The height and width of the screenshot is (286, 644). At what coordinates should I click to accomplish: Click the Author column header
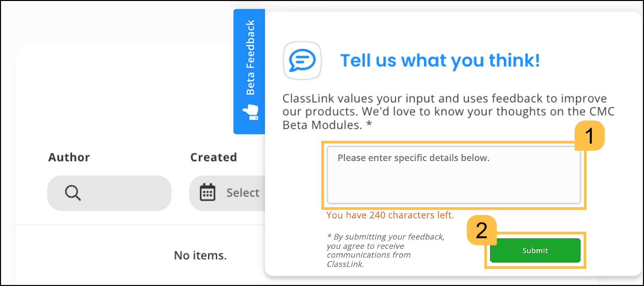(x=69, y=157)
